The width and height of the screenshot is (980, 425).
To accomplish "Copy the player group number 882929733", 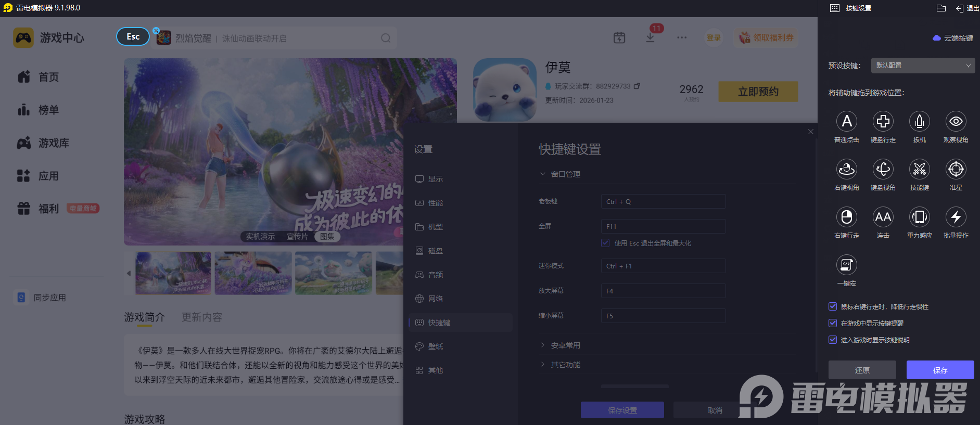I will [x=637, y=86].
